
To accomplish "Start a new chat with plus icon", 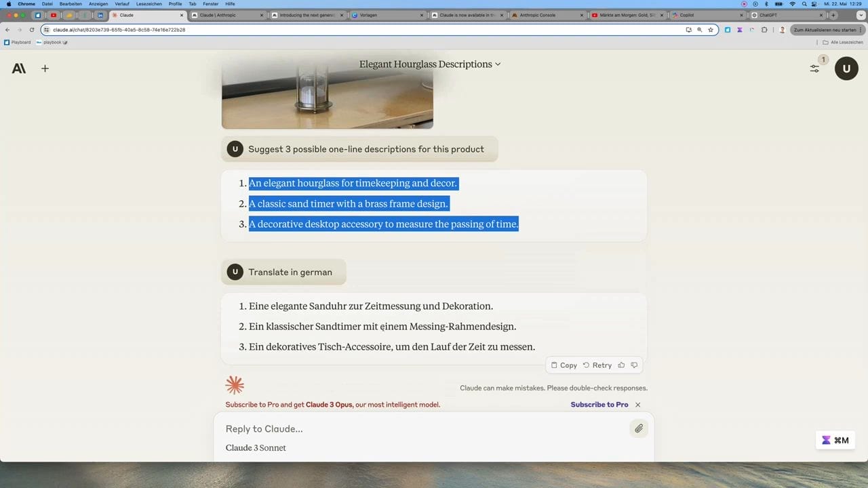I will [45, 68].
